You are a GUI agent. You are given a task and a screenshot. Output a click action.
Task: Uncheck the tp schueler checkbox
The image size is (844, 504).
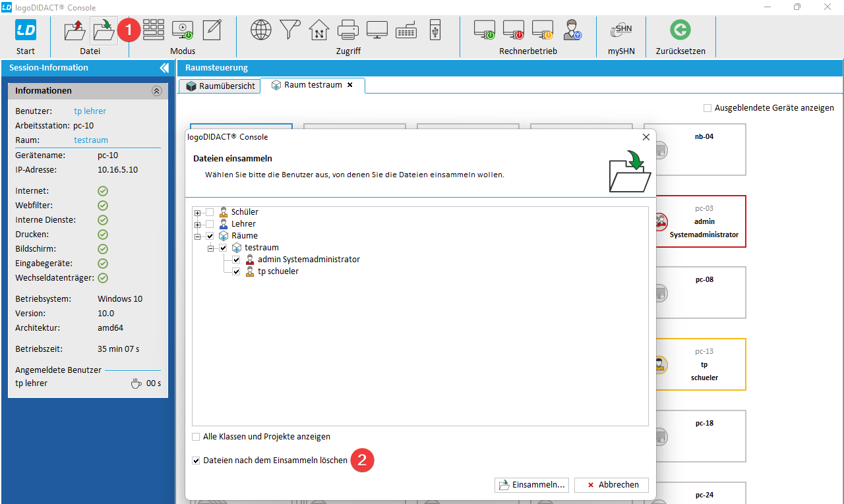coord(236,271)
